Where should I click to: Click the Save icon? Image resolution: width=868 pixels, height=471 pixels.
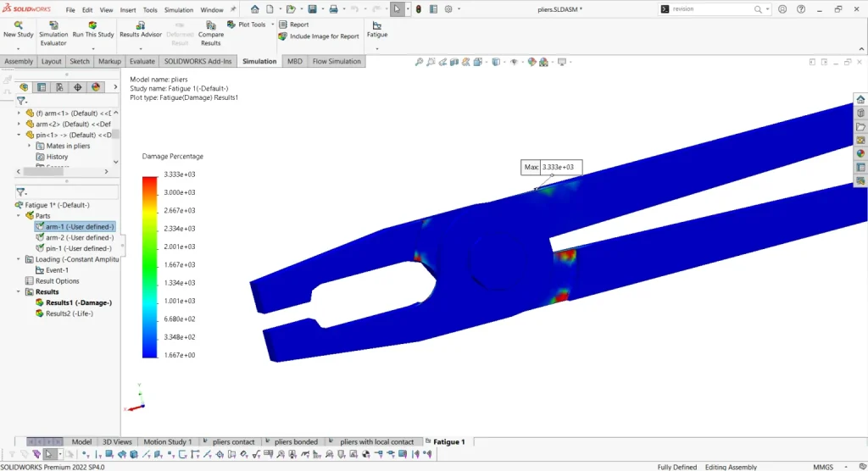pos(312,8)
